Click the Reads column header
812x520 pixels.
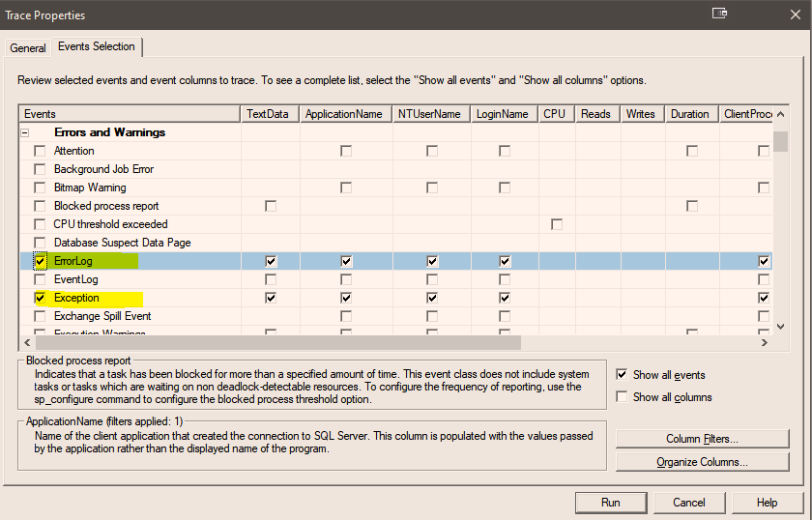597,114
